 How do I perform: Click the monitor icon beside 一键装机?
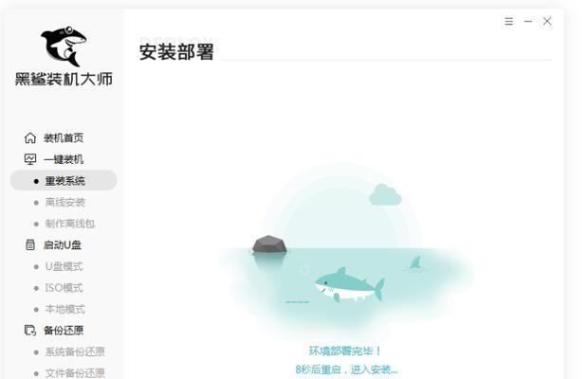pos(30,159)
